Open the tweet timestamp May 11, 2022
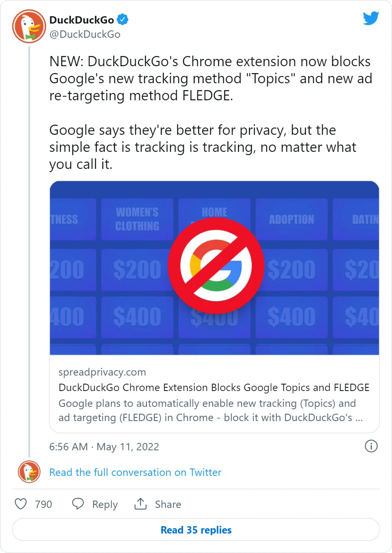This screenshot has width=392, height=553. click(104, 447)
